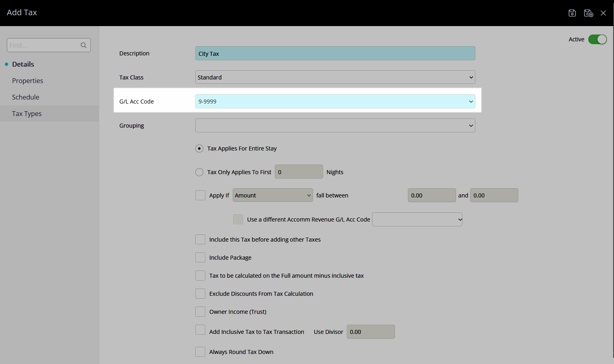Enable the Include Package checkbox

click(x=200, y=258)
